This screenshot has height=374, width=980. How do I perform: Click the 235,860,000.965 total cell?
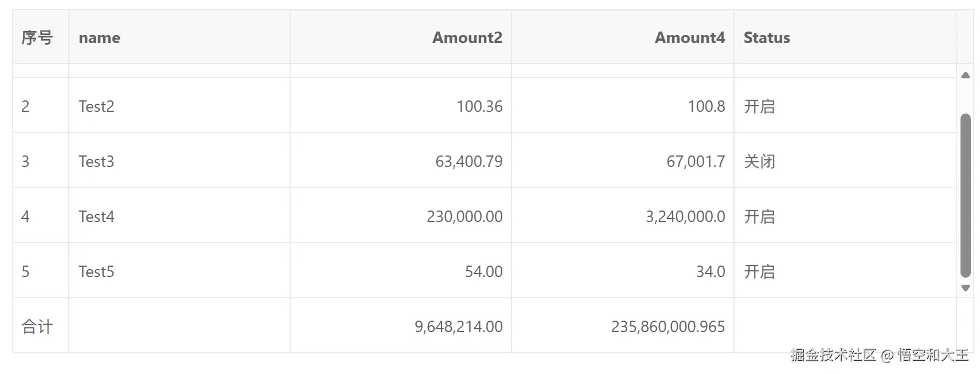[667, 327]
